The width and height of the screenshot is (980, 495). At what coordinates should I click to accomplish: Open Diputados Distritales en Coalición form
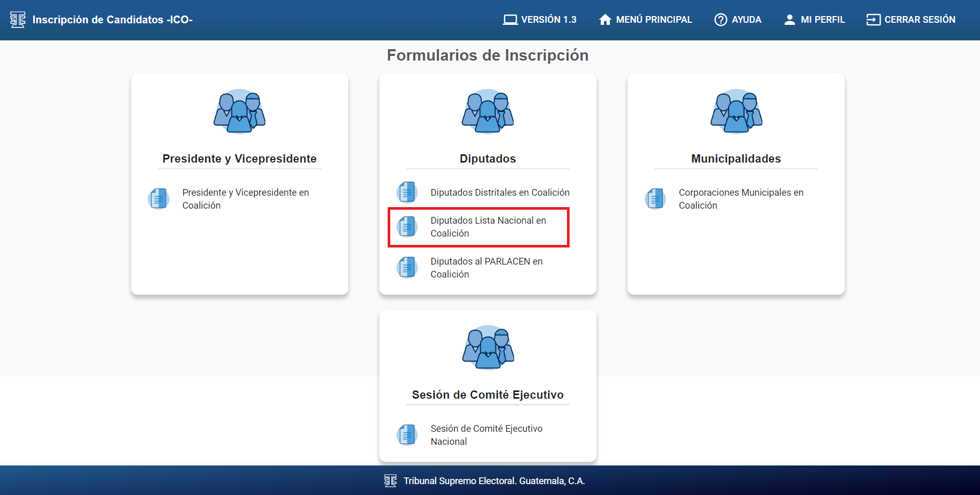[500, 193]
